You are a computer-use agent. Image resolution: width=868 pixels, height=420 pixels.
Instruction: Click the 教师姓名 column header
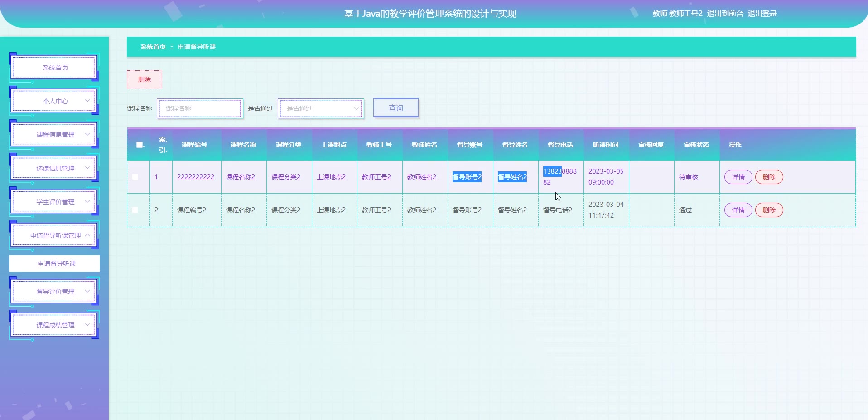[424, 145]
